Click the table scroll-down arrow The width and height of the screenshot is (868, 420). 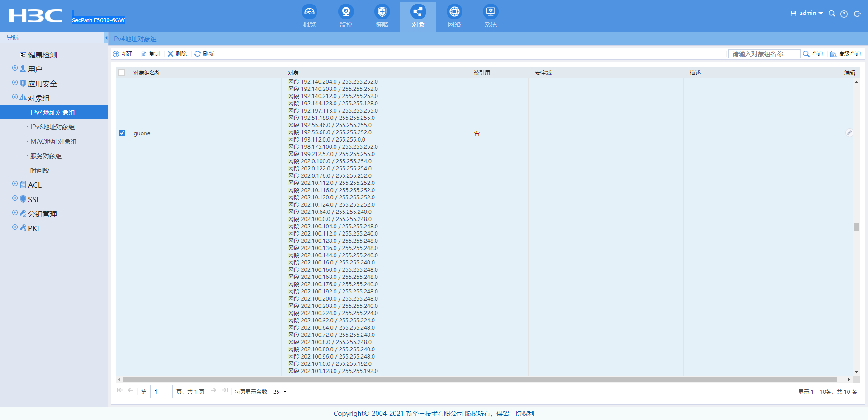(x=856, y=372)
